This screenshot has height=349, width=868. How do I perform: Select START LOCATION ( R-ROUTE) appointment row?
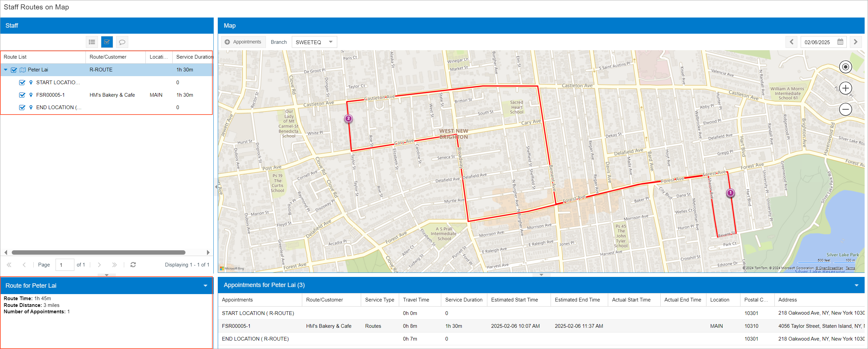point(541,313)
